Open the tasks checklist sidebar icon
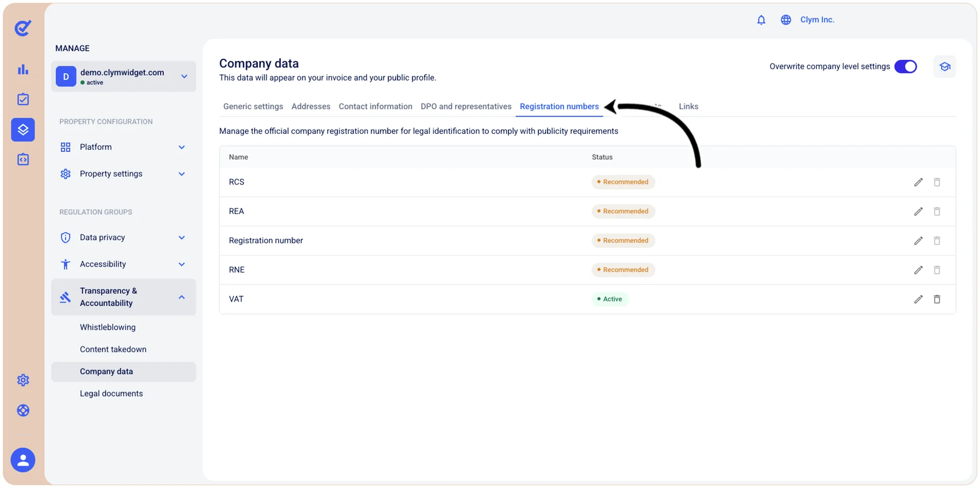Image resolution: width=980 pixels, height=488 pixels. tap(23, 99)
